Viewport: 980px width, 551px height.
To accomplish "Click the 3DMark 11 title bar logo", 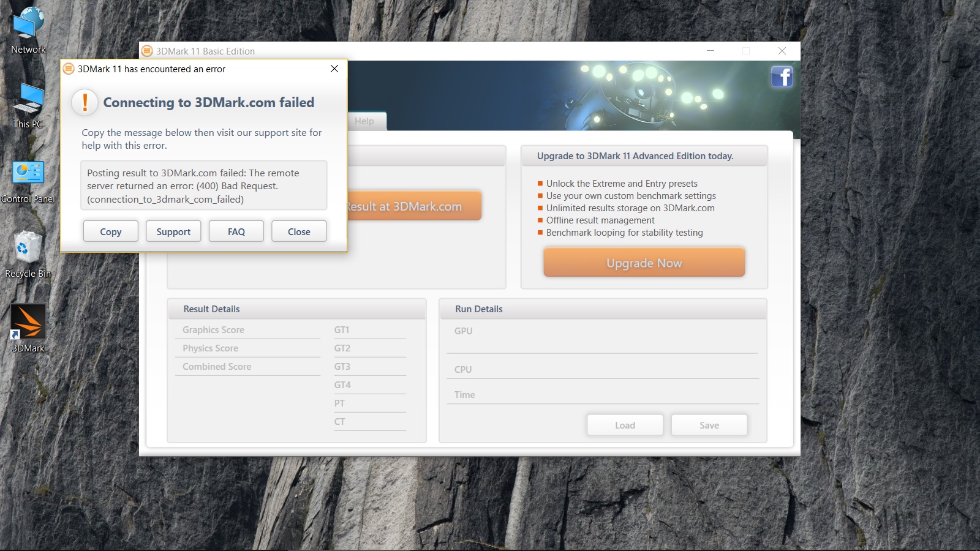I will pyautogui.click(x=147, y=51).
